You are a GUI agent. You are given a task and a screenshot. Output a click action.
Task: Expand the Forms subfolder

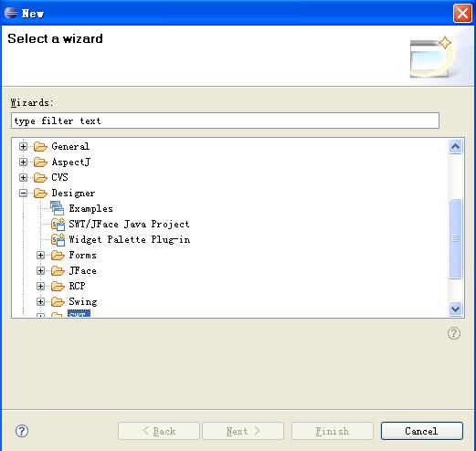40,255
